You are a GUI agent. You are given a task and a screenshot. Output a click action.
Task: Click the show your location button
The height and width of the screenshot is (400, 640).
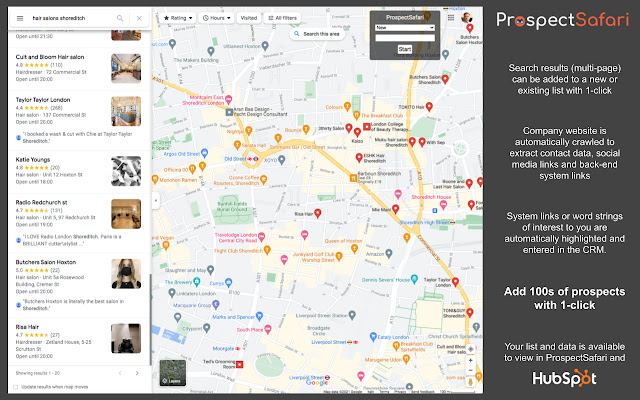pos(470,349)
